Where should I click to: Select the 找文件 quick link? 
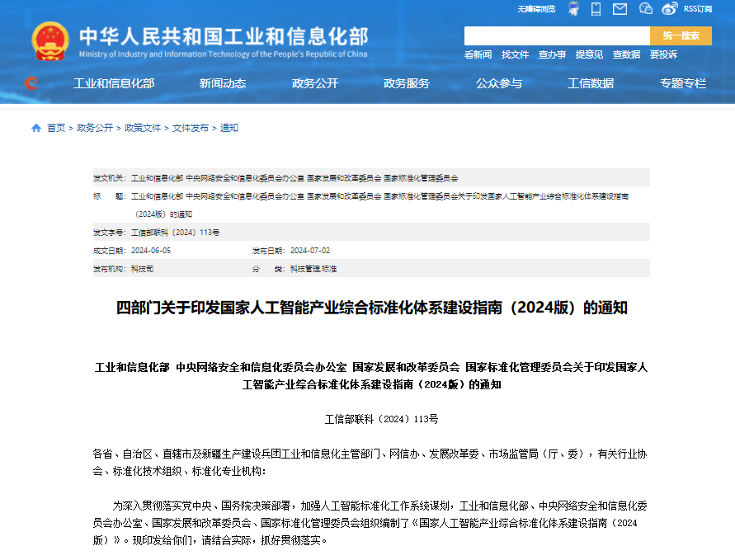(x=515, y=54)
